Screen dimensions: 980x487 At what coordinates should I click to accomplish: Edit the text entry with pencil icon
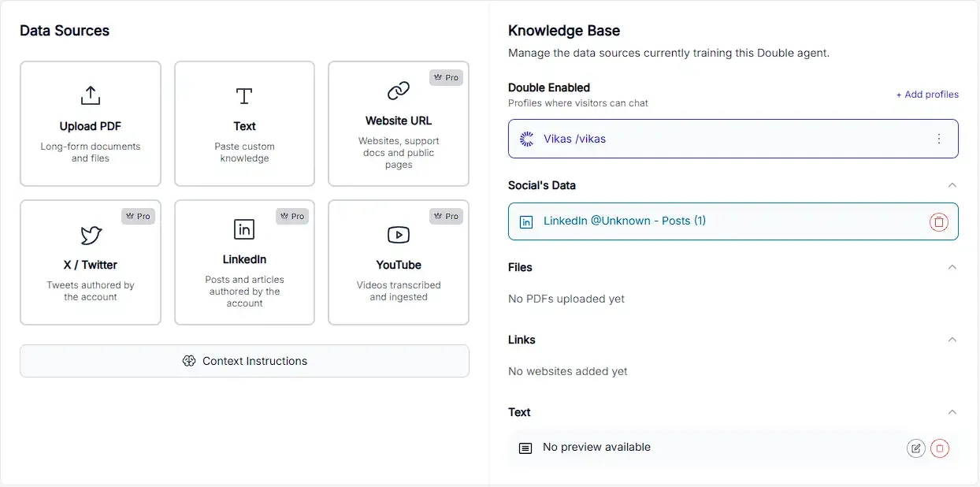tap(915, 448)
